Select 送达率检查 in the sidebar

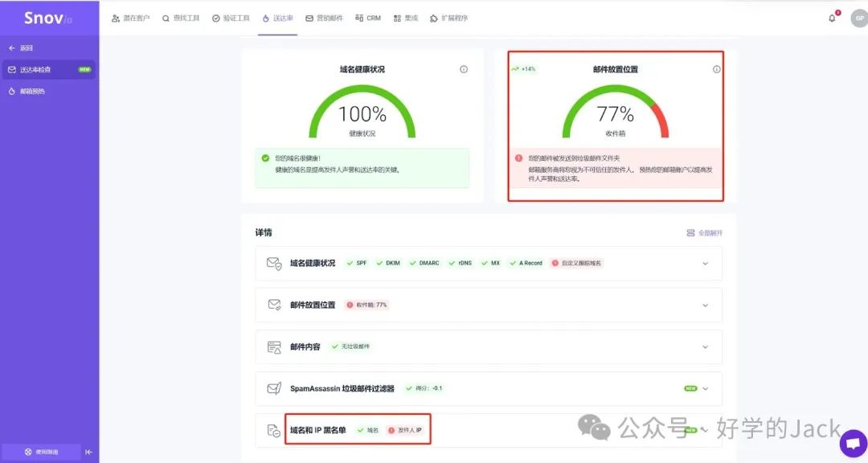pyautogui.click(x=49, y=70)
